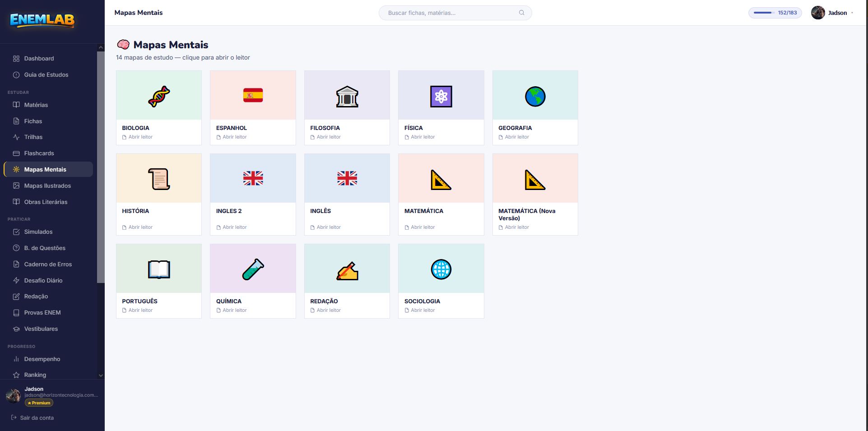Click the Desafio Diário lightning icon

click(16, 281)
